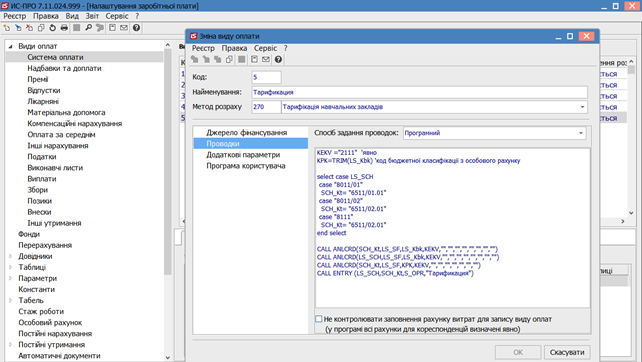Click the copy record icon in main toolbar
642x362 pixels.
pyautogui.click(x=41, y=28)
